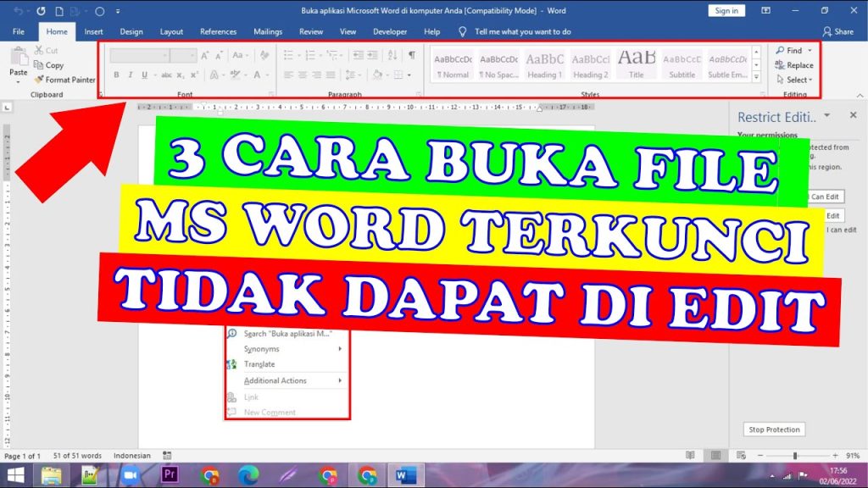The image size is (868, 488).
Task: Click Tell me what you want to do
Action: pyautogui.click(x=522, y=31)
